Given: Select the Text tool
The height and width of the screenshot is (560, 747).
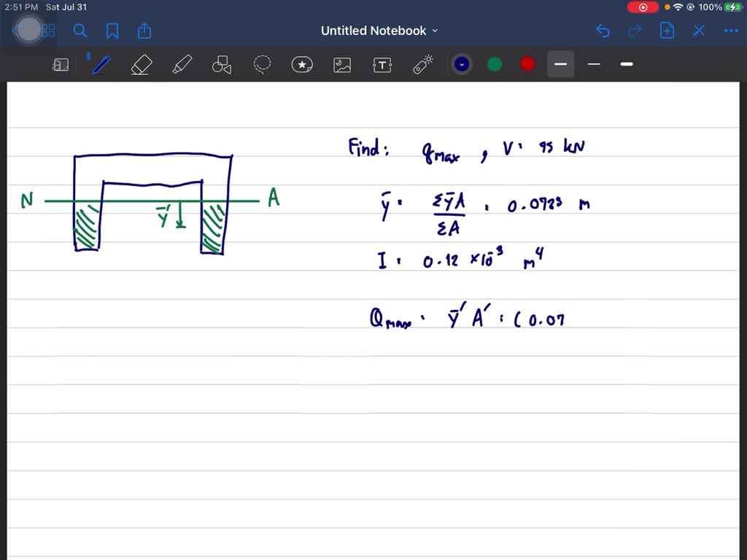Looking at the screenshot, I should [382, 64].
